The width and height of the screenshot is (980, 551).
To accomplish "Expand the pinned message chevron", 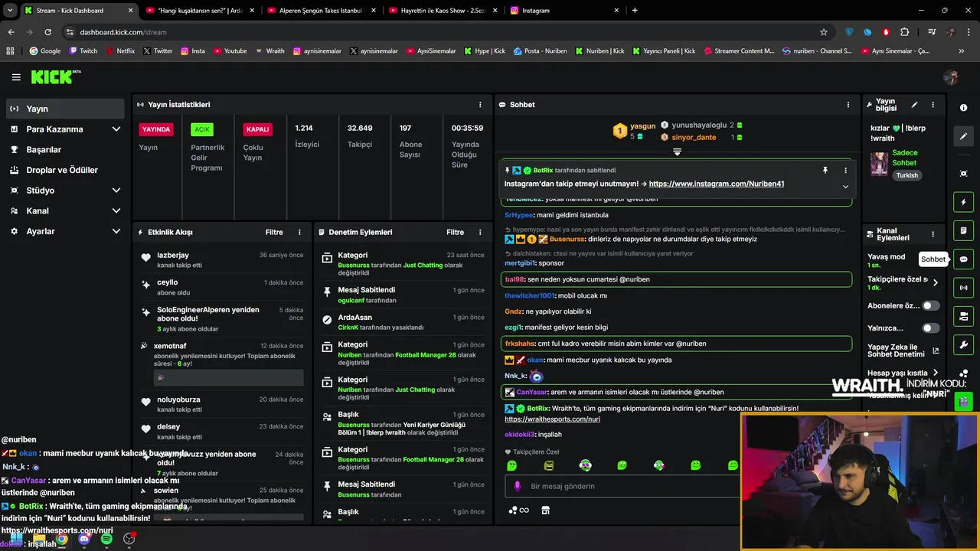I will [x=845, y=186].
